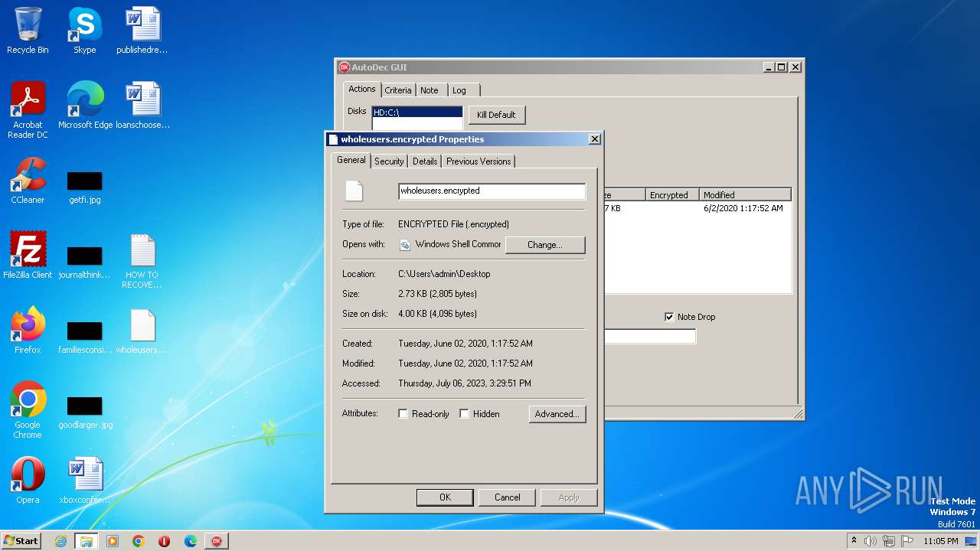The height and width of the screenshot is (551, 980).
Task: Open File Explorer taskbar button
Action: click(x=86, y=541)
